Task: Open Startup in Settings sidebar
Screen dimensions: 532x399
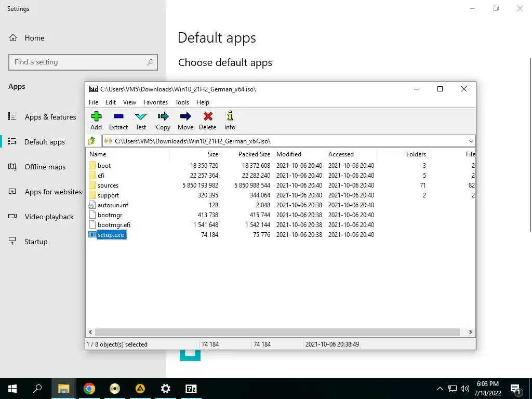Action: coord(28,242)
